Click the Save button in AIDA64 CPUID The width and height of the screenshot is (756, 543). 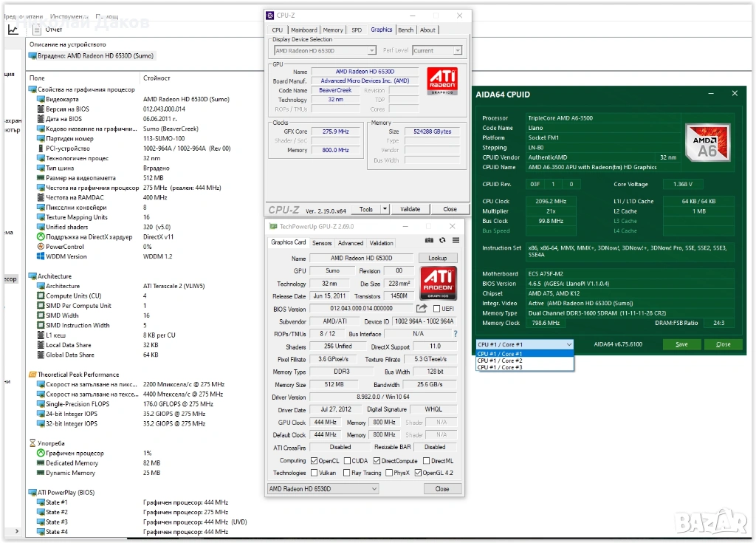pyautogui.click(x=681, y=344)
